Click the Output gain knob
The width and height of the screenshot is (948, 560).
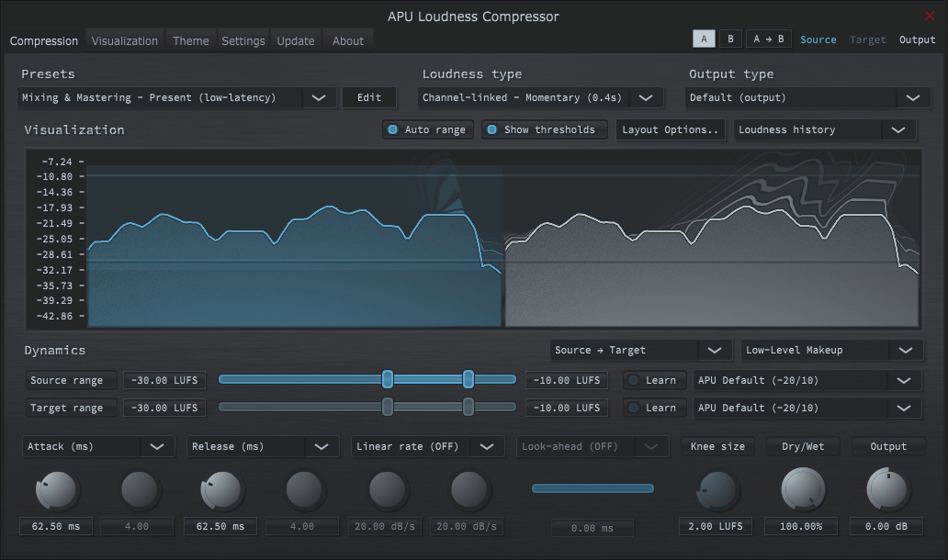(886, 489)
